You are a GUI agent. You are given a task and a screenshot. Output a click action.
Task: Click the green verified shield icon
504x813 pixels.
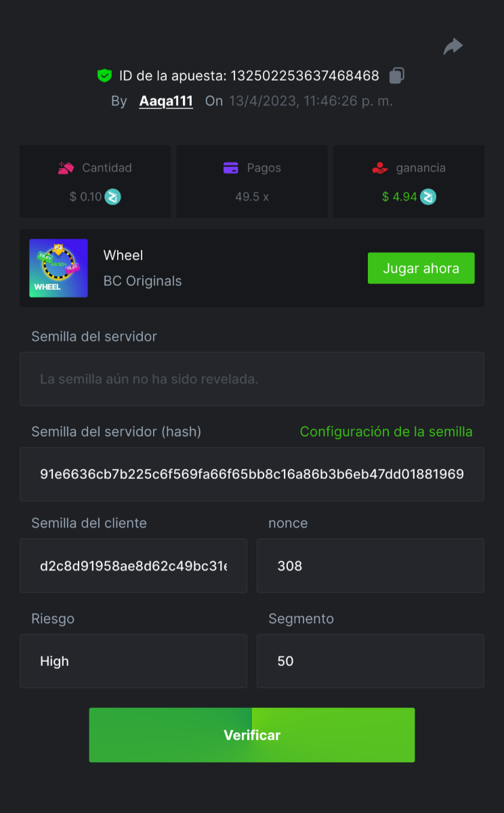[x=104, y=76]
